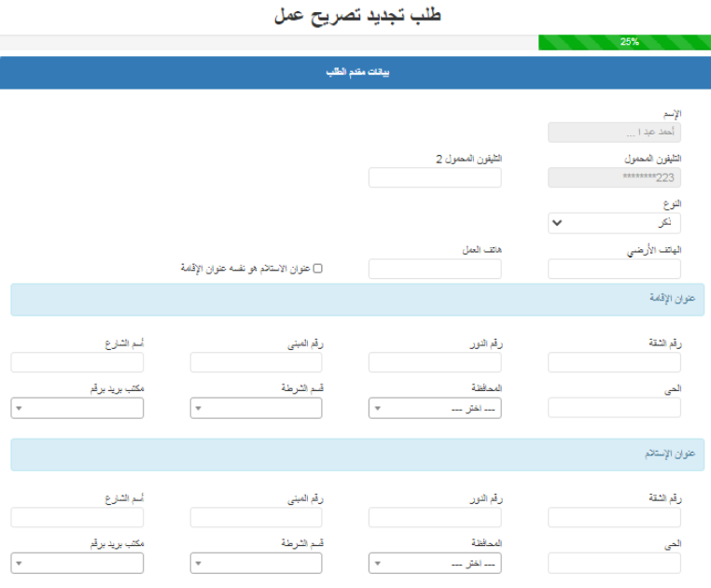
Task: Click رقم المبنى field under عنوان الإقامة
Action: [x=257, y=362]
